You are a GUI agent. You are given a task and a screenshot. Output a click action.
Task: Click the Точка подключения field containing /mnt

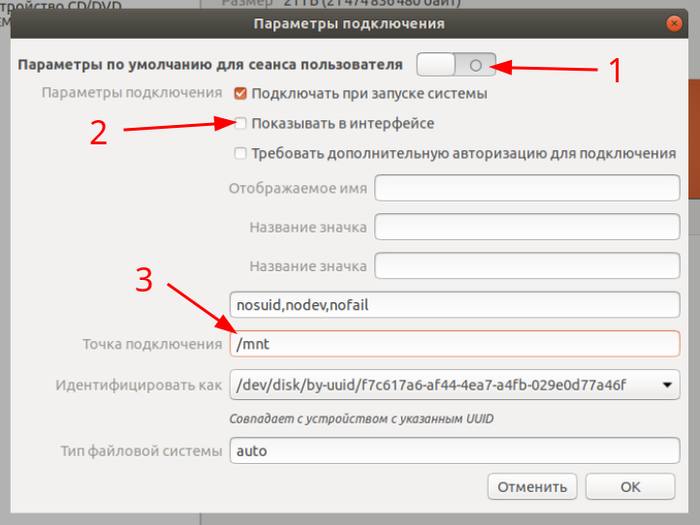click(x=455, y=344)
